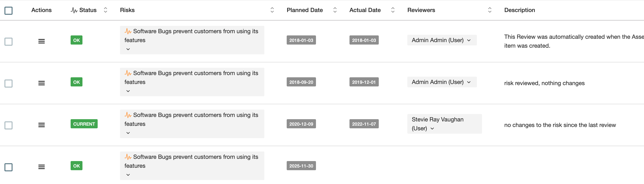Check the checkbox on the first OK review
Viewport: 644px width, 184px height.
pos(9,42)
